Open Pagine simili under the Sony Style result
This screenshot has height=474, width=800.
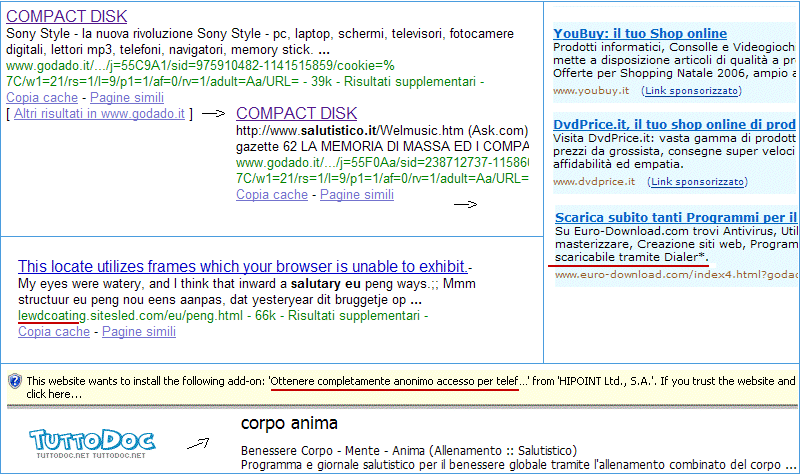pyautogui.click(x=127, y=97)
